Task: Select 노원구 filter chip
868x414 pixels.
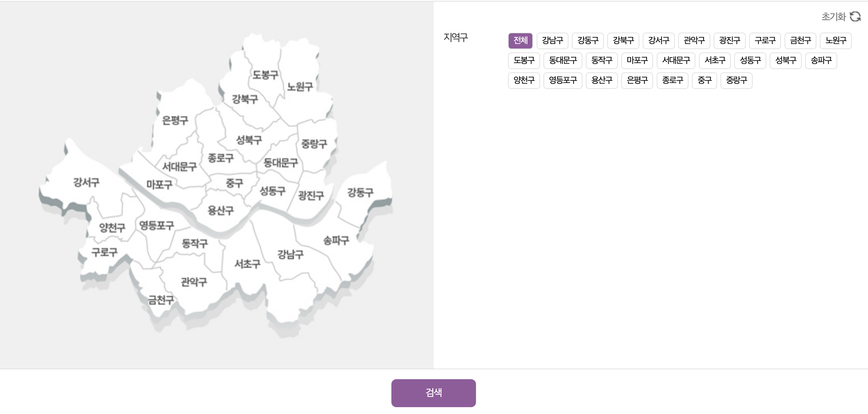Action: pyautogui.click(x=835, y=41)
